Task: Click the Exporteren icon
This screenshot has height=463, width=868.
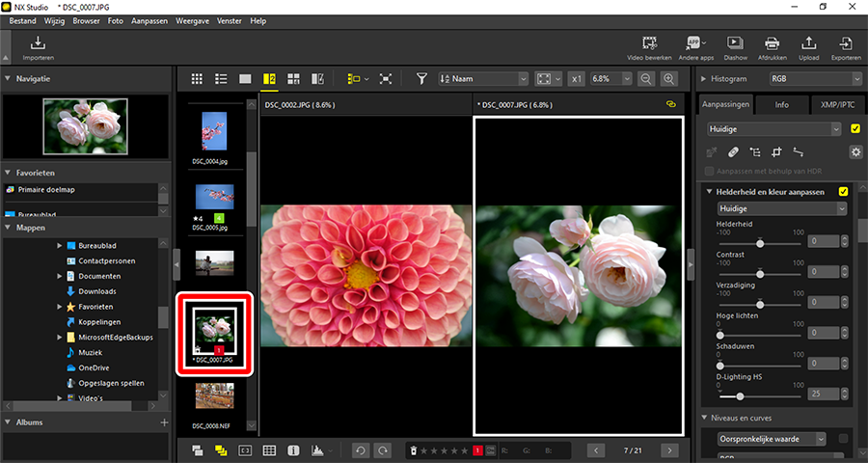Action: pyautogui.click(x=846, y=43)
